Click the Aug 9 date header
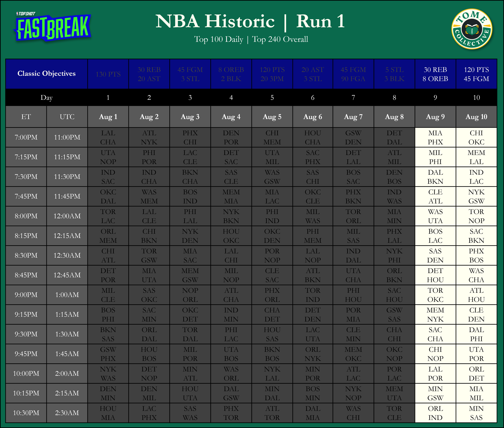Image resolution: width=504 pixels, height=428 pixels. point(435,117)
